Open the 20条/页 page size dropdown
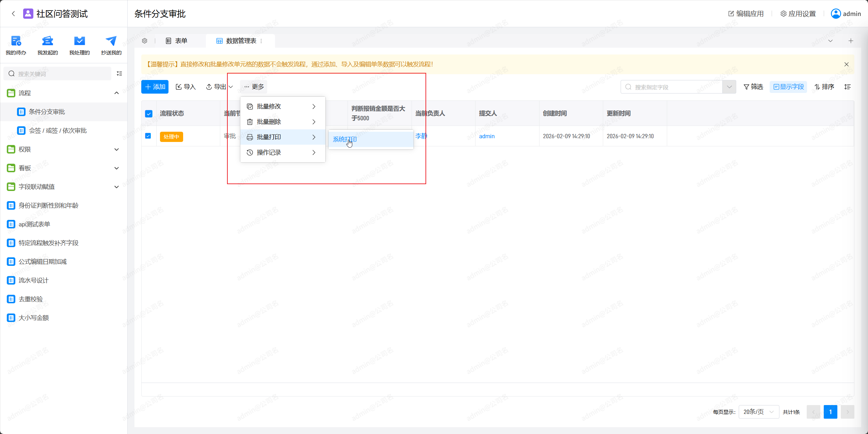868x434 pixels. tap(759, 412)
